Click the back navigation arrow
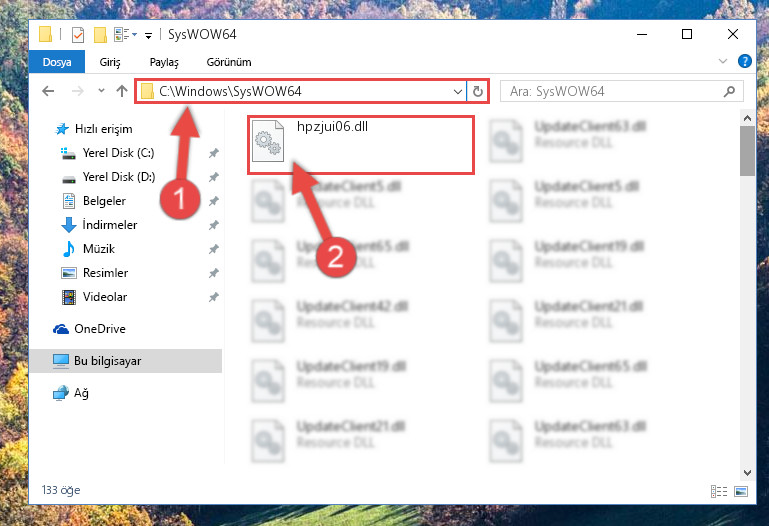The width and height of the screenshot is (769, 526). (x=48, y=91)
